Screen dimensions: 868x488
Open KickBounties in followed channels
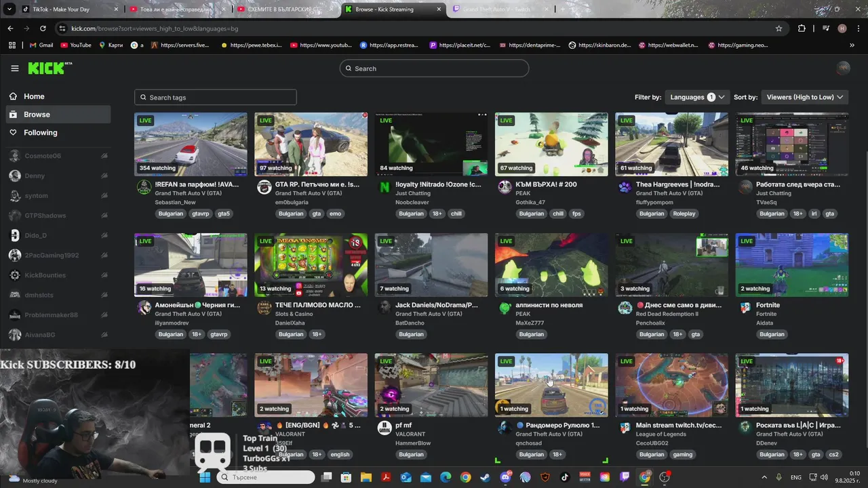(x=58, y=275)
